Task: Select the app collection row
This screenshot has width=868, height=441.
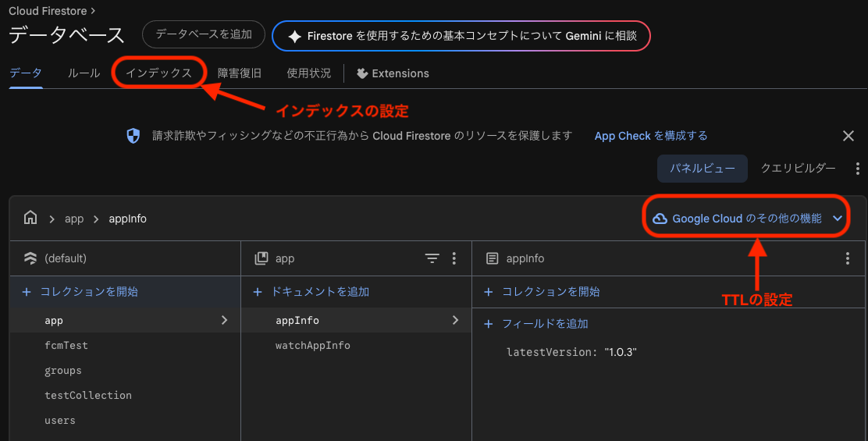Action: [x=125, y=320]
